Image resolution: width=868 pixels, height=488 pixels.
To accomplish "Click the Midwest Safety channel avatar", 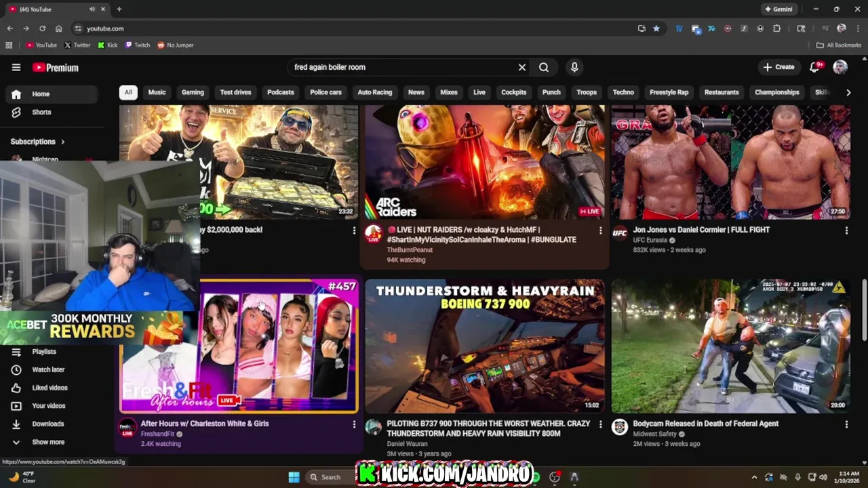I will [620, 426].
